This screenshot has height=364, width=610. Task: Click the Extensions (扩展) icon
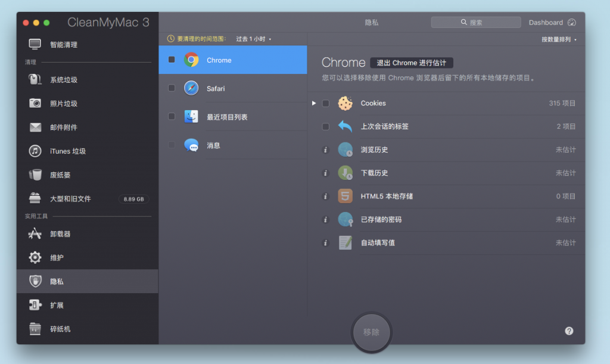35,305
